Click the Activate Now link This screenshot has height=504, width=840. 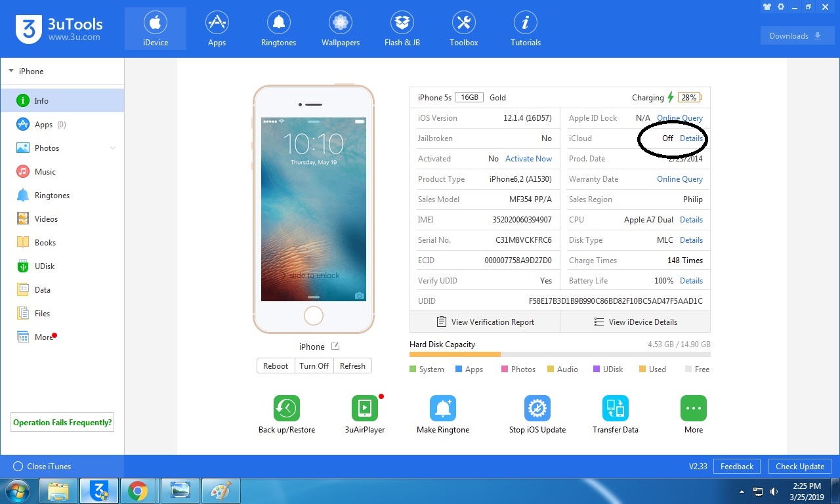[528, 159]
